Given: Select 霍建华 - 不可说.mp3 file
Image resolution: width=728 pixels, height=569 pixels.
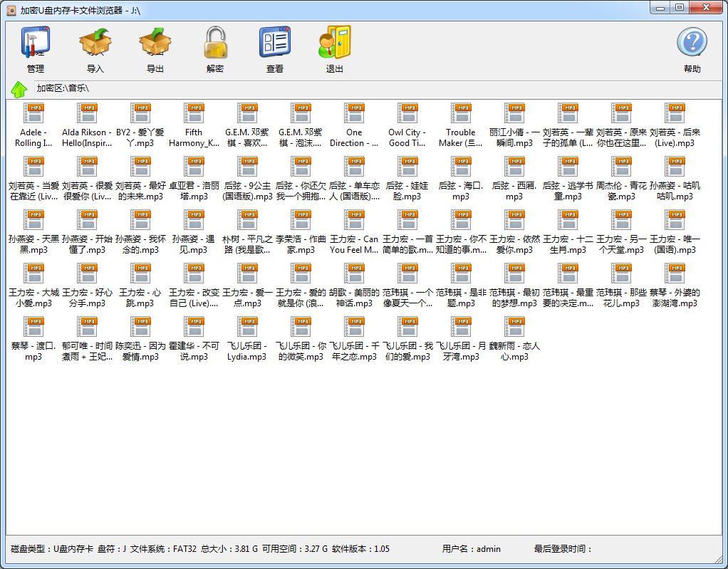Looking at the screenshot, I should [194, 339].
